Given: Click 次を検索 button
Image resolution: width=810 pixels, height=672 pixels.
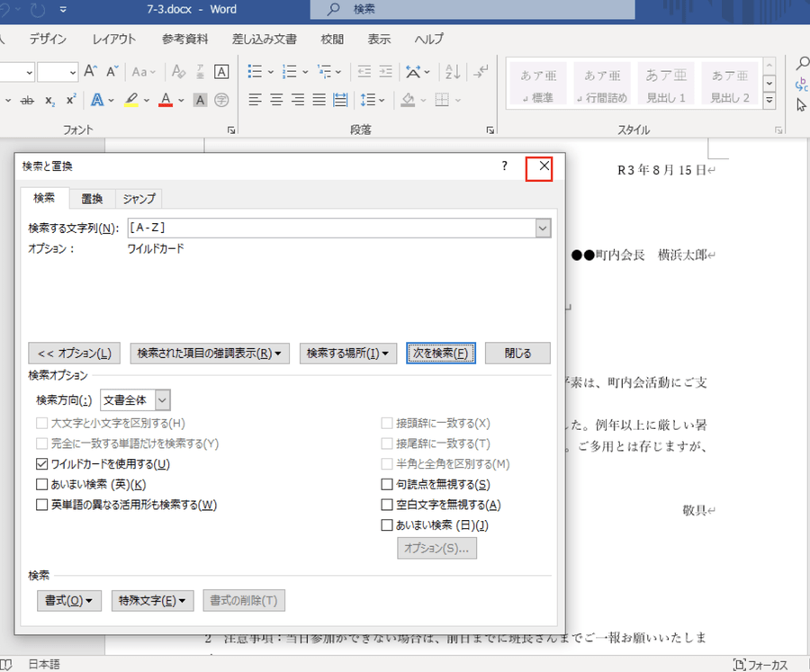Looking at the screenshot, I should pos(441,354).
